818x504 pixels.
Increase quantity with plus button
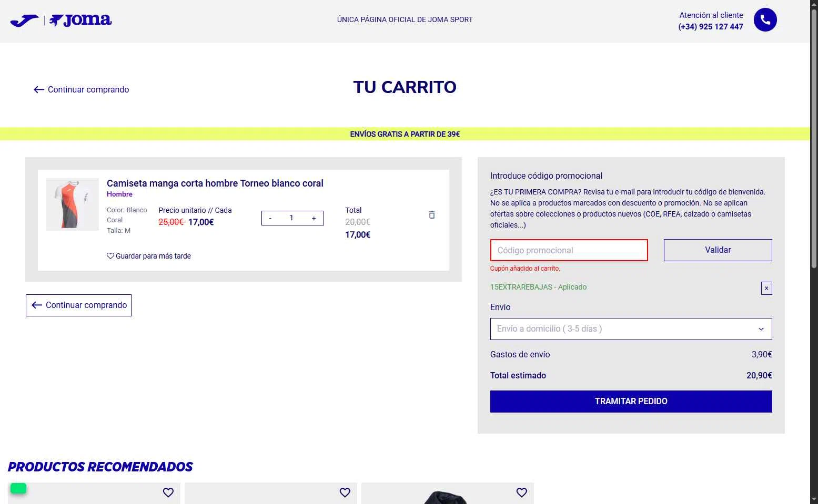314,218
